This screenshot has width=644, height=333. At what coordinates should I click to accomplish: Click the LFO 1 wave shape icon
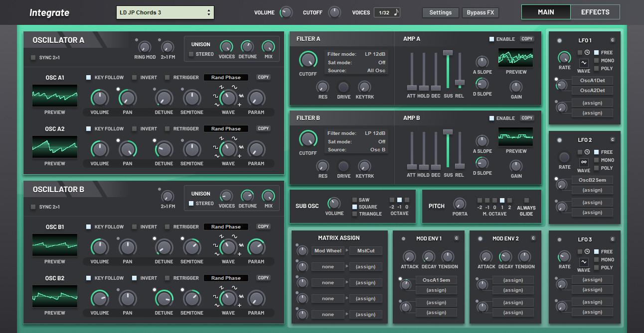point(584,63)
